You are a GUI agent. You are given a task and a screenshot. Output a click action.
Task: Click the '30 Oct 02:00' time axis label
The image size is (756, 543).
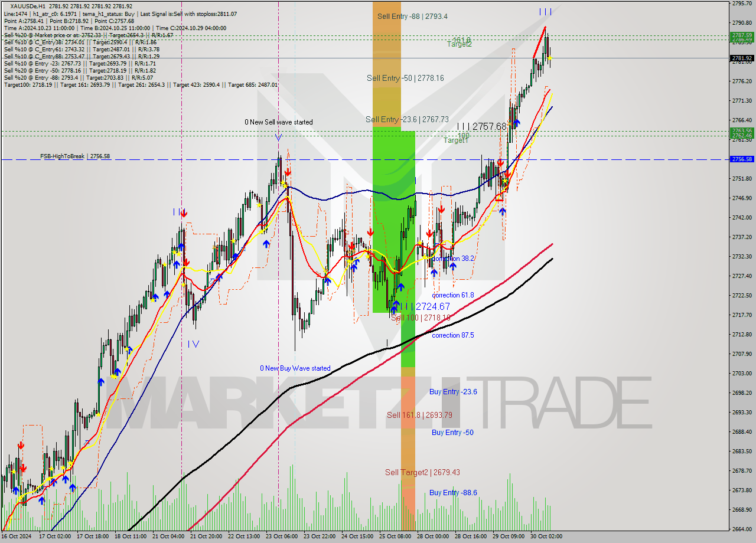click(545, 537)
